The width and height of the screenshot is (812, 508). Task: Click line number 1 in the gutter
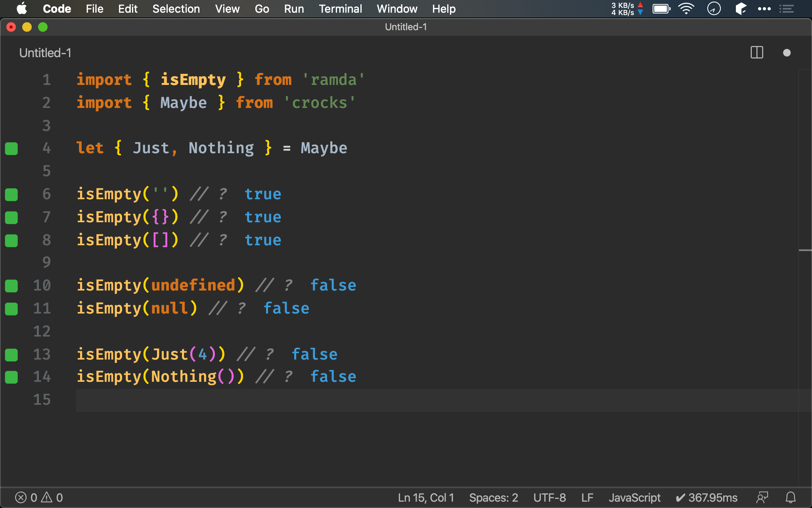46,80
